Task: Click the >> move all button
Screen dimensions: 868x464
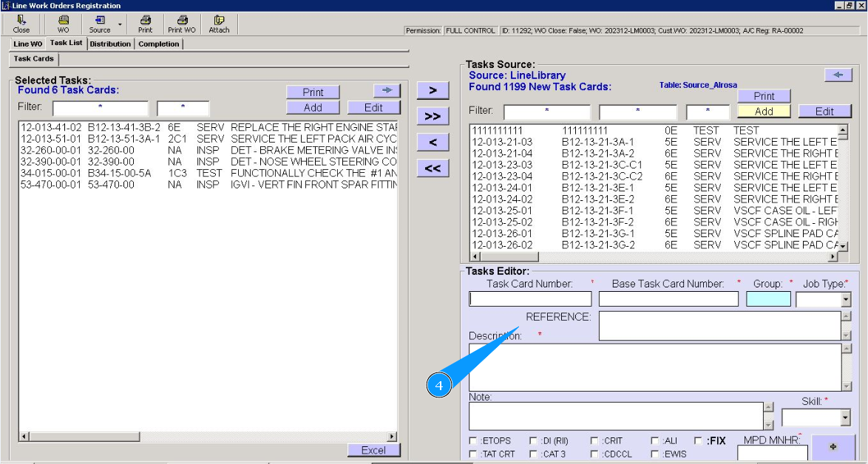Action: point(433,117)
